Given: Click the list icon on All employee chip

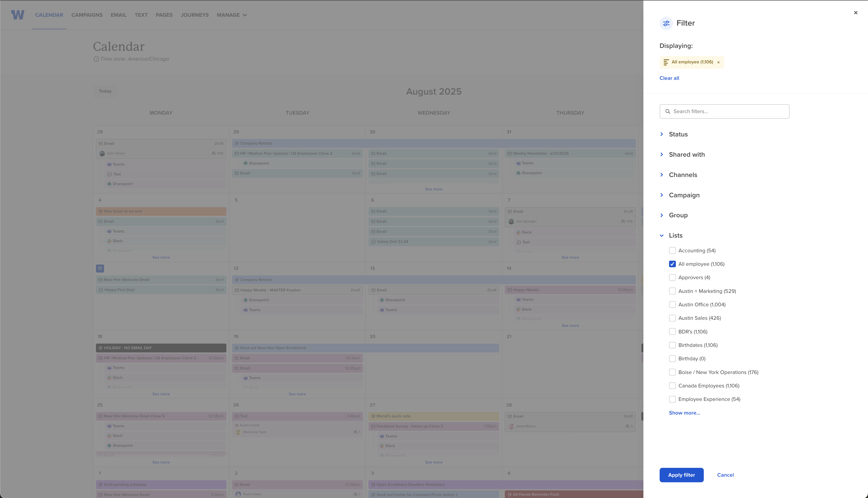Looking at the screenshot, I should [x=666, y=62].
